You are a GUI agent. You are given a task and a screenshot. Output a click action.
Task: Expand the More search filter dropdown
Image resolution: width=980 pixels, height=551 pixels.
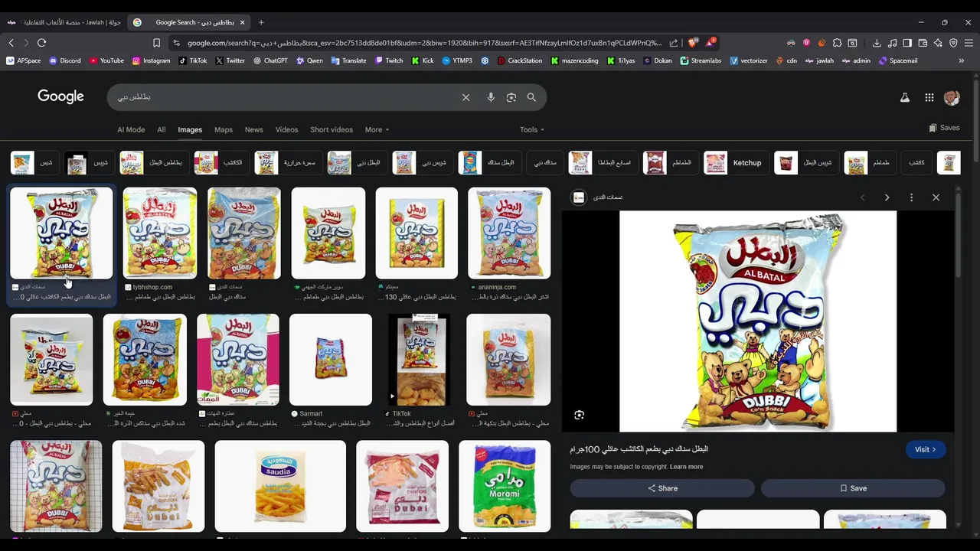(x=377, y=129)
